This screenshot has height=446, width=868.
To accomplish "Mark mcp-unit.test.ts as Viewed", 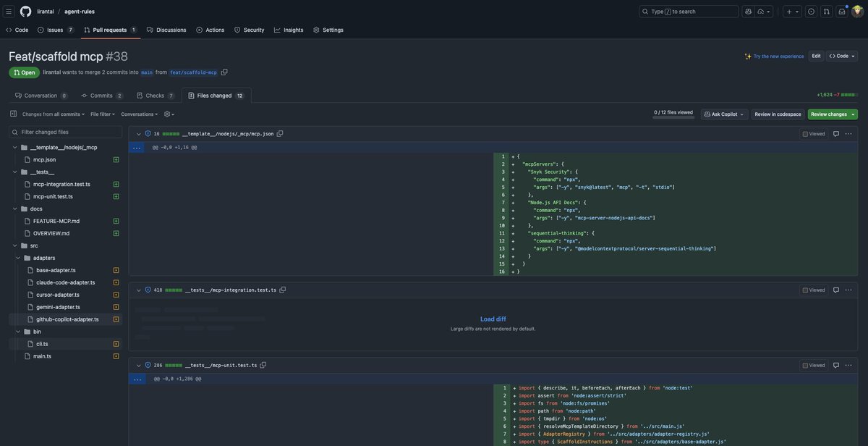I will (x=814, y=366).
